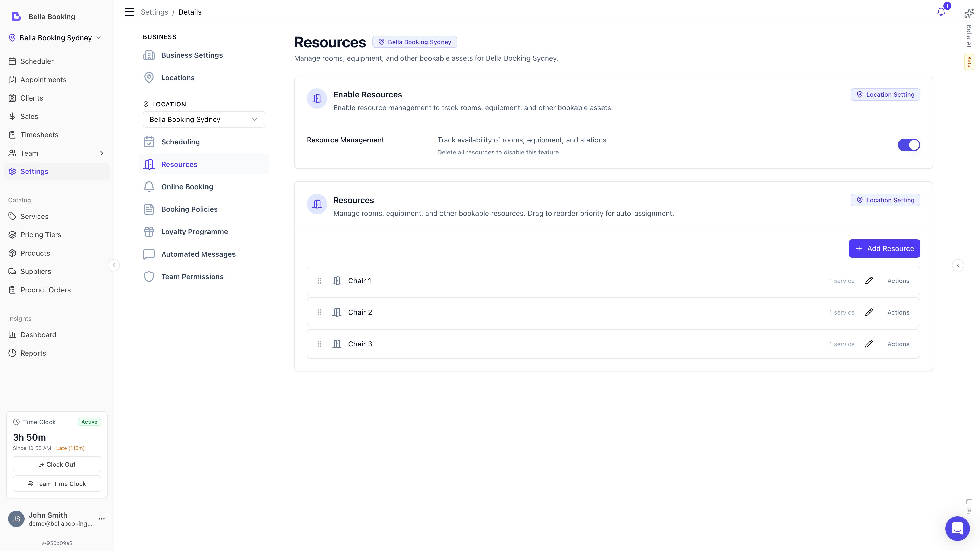Open Product Orders page
This screenshot has width=980, height=551.
57,290
